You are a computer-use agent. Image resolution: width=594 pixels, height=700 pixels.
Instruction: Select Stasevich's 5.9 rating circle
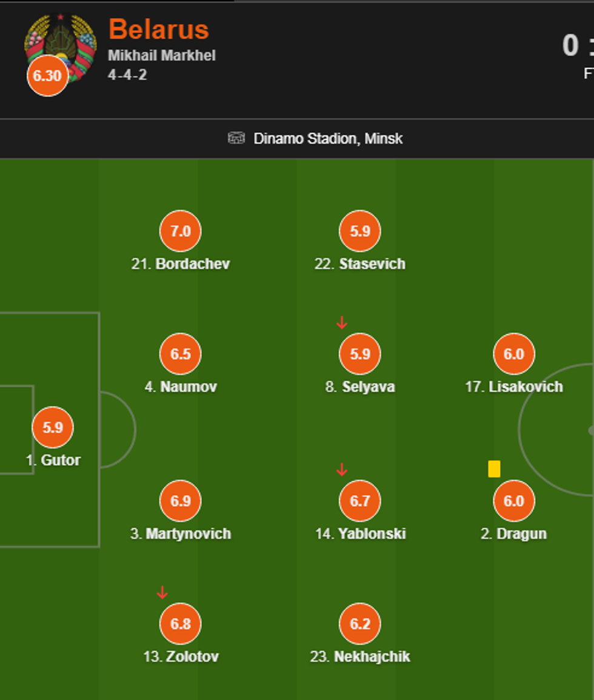pyautogui.click(x=360, y=231)
